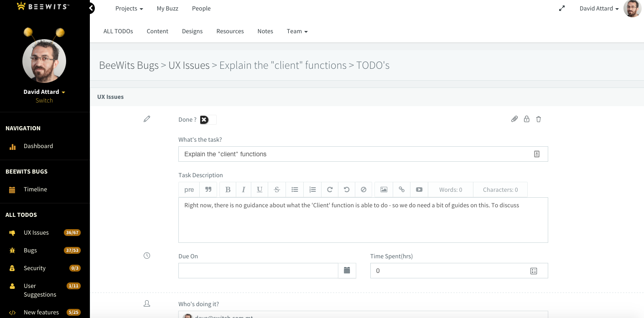Click into the What's the task field
Screen dimensions: 644x318
pos(363,154)
